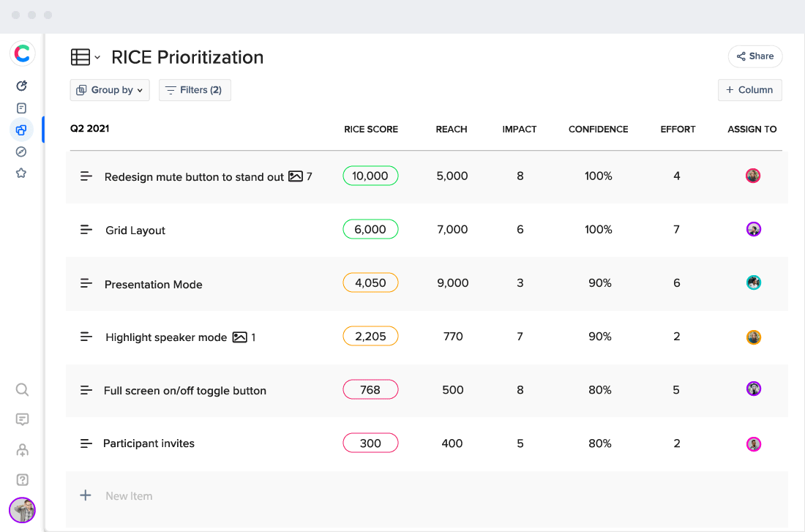Open the document notes icon in the sidebar
Viewport: 805px width, 532px height.
(x=21, y=108)
